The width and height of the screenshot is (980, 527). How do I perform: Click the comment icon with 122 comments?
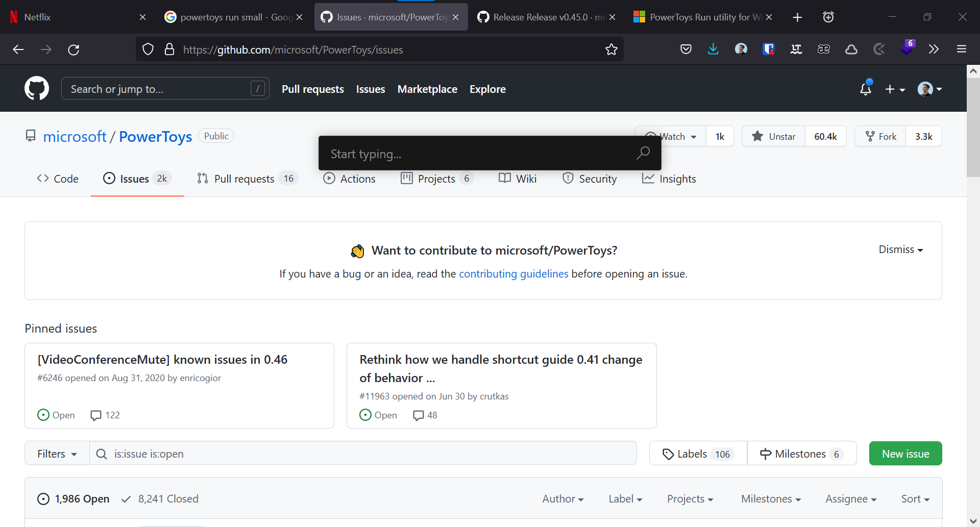tap(95, 415)
